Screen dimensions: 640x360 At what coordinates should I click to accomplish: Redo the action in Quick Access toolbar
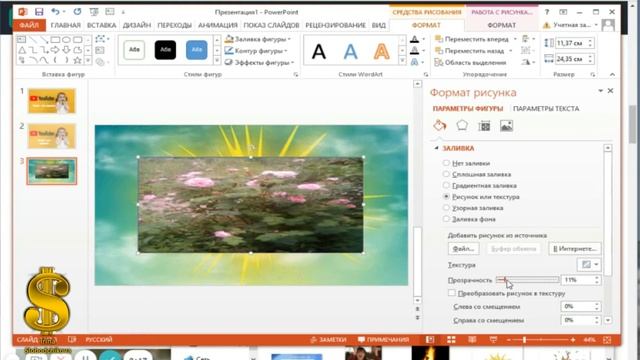pos(77,12)
